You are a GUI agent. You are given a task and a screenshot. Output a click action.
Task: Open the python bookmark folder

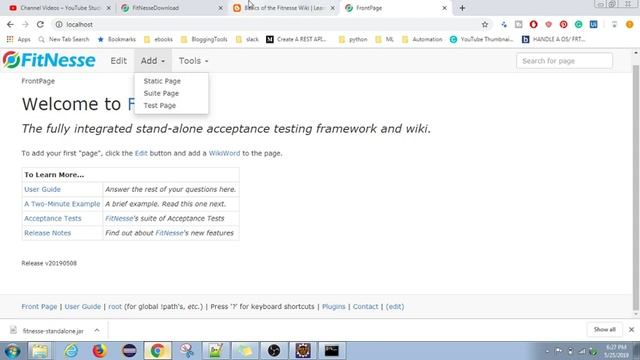353,39
